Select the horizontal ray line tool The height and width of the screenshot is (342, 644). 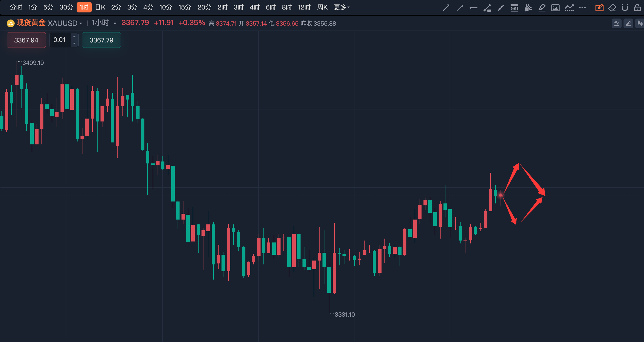pyautogui.click(x=473, y=8)
